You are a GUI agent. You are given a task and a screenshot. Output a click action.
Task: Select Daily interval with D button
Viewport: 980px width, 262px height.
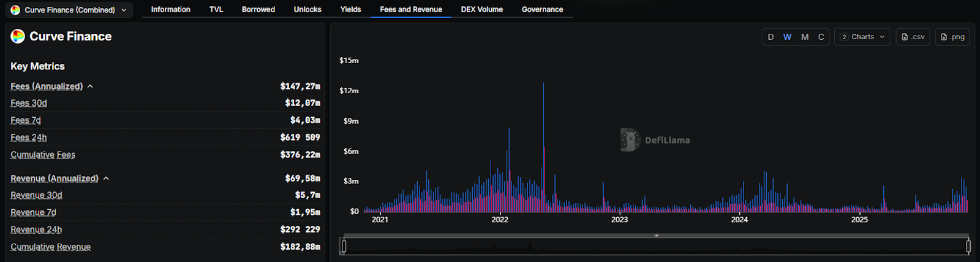(x=771, y=37)
